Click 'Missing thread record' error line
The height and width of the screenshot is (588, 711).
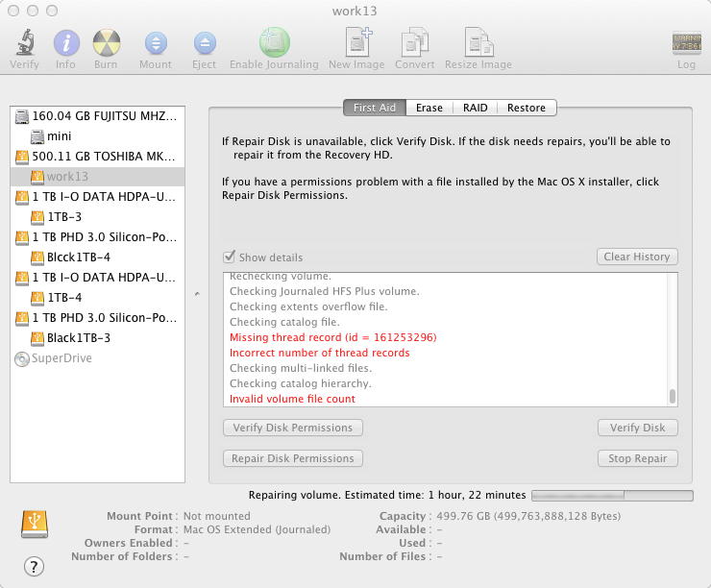coord(332,337)
